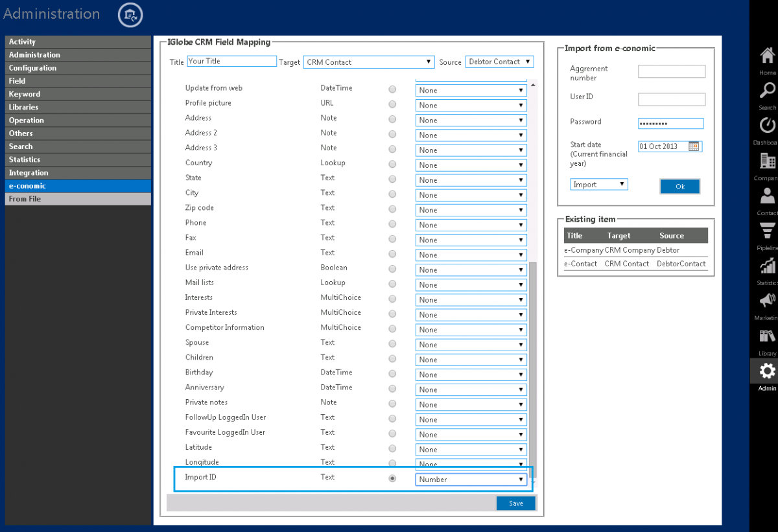778x532 pixels.
Task: Open the Others menu item in the left panel
Action: tap(78, 133)
